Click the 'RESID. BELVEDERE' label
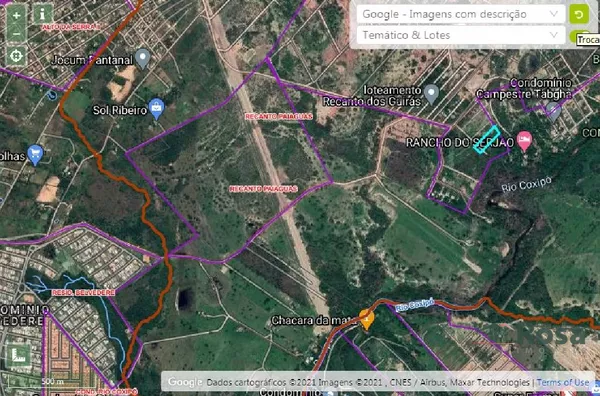600x396 pixels. click(83, 293)
